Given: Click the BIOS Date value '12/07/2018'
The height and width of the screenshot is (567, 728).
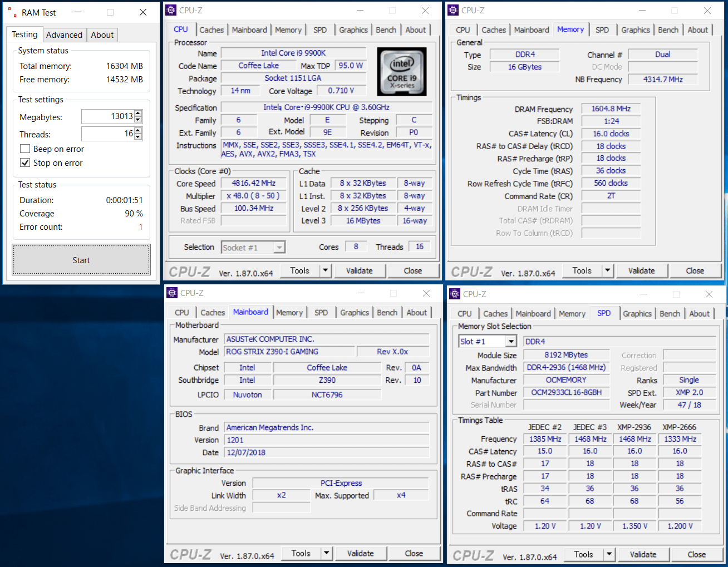Looking at the screenshot, I should coord(327,452).
